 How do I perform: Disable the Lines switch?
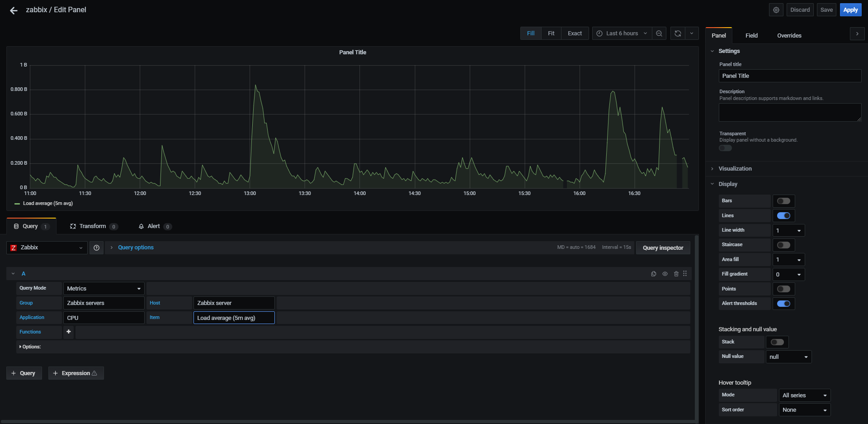pos(783,215)
